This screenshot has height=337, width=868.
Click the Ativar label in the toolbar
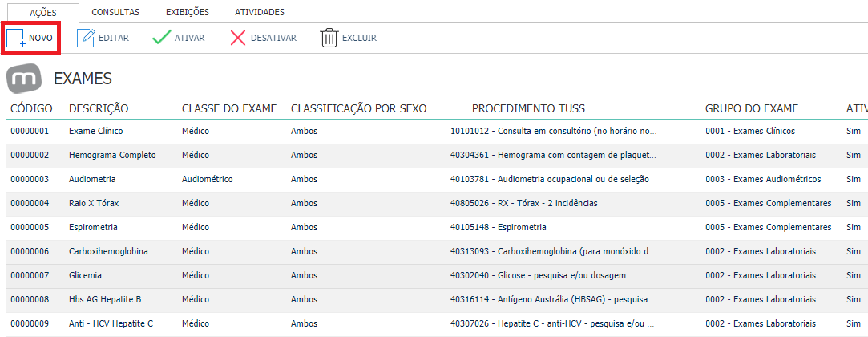(189, 38)
